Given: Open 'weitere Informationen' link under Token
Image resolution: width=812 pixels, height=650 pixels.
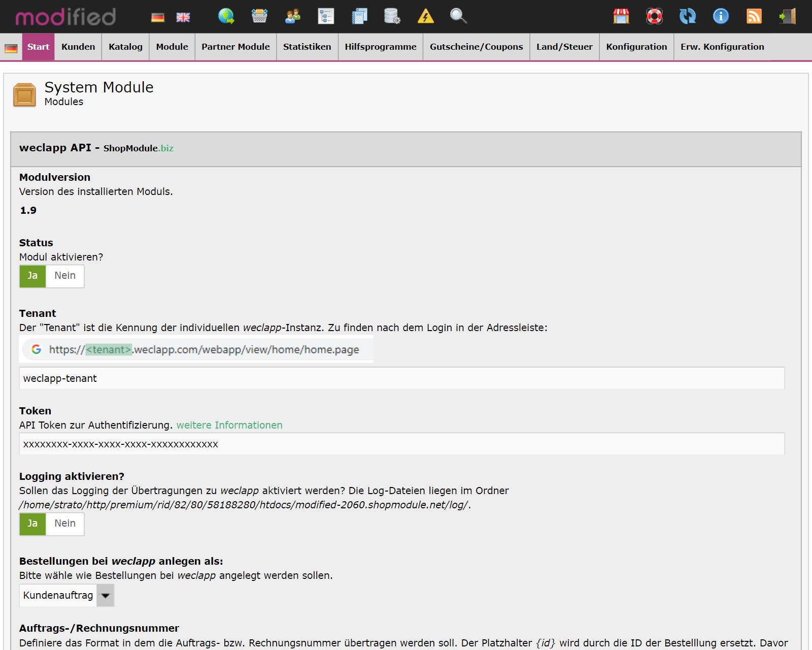Looking at the screenshot, I should (229, 425).
